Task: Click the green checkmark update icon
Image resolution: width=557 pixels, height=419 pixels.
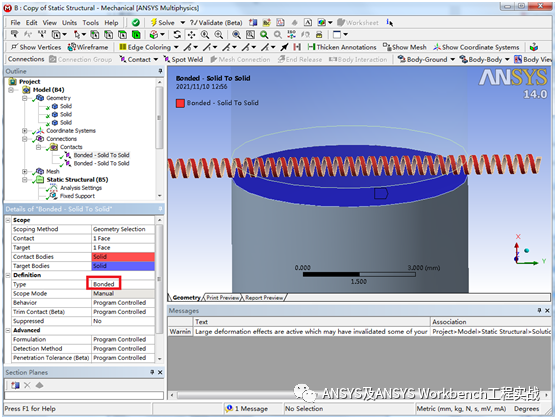Action: [x=136, y=23]
